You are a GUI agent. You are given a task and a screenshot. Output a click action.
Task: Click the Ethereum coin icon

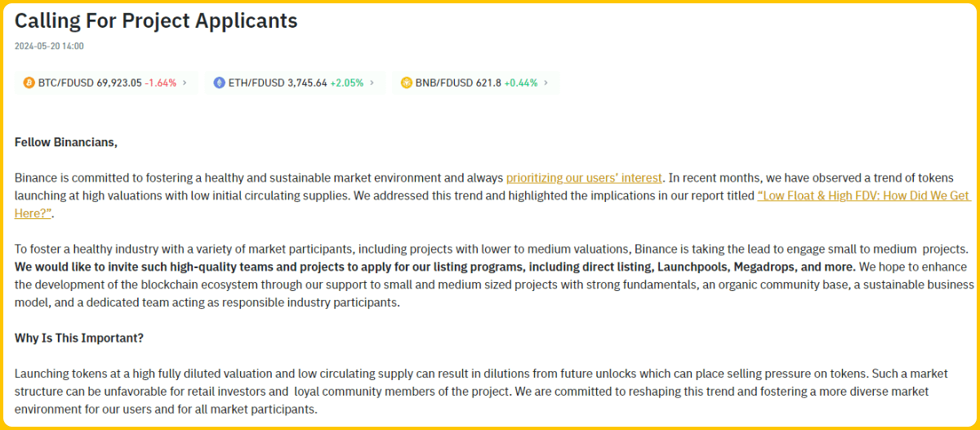click(x=219, y=83)
